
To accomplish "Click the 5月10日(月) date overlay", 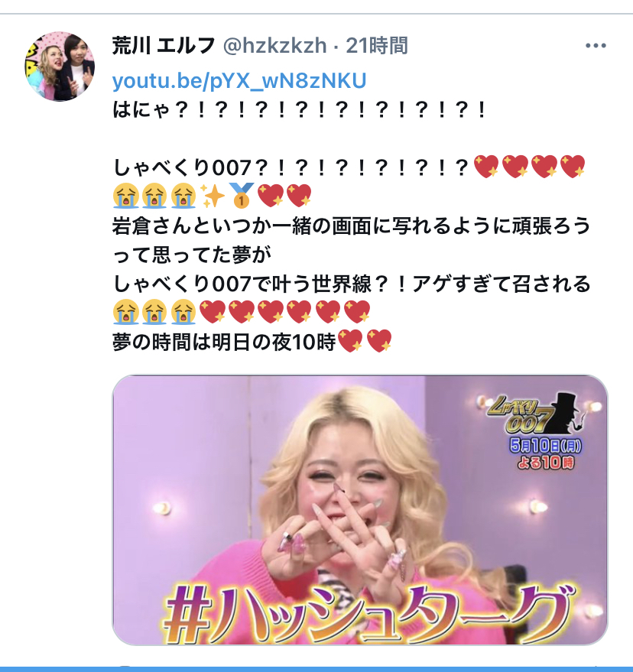I will click(545, 446).
